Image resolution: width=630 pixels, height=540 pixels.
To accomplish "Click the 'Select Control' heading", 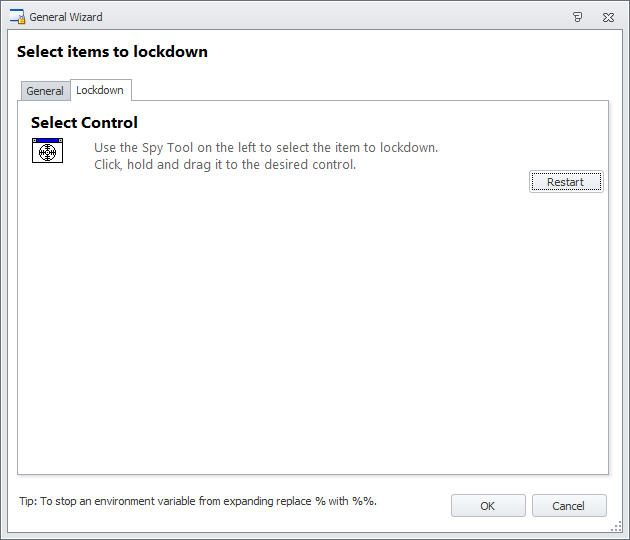I will tap(84, 123).
